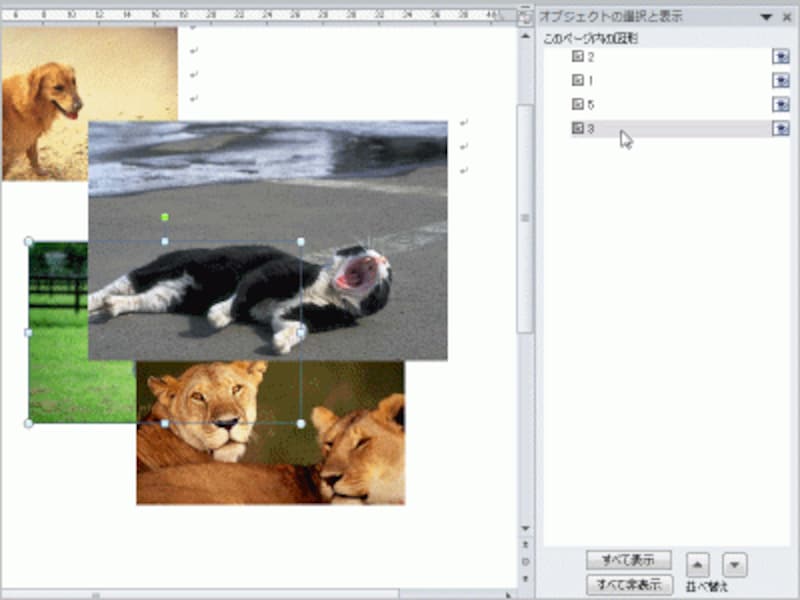Select shape 5 in the object list

tap(620, 103)
